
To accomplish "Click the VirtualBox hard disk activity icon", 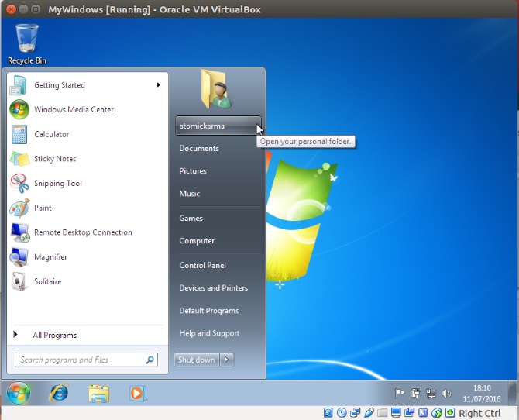I will coord(328,413).
